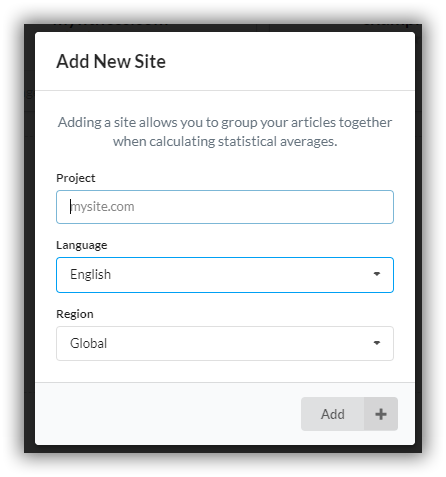Click the plus icon on Add button
Image resolution: width=446 pixels, height=477 pixels.
click(x=381, y=414)
